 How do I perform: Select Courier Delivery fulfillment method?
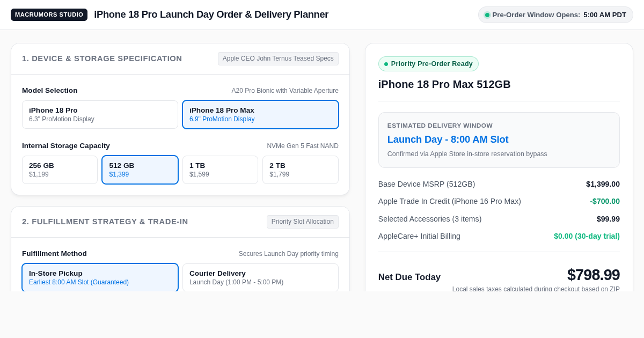260,277
